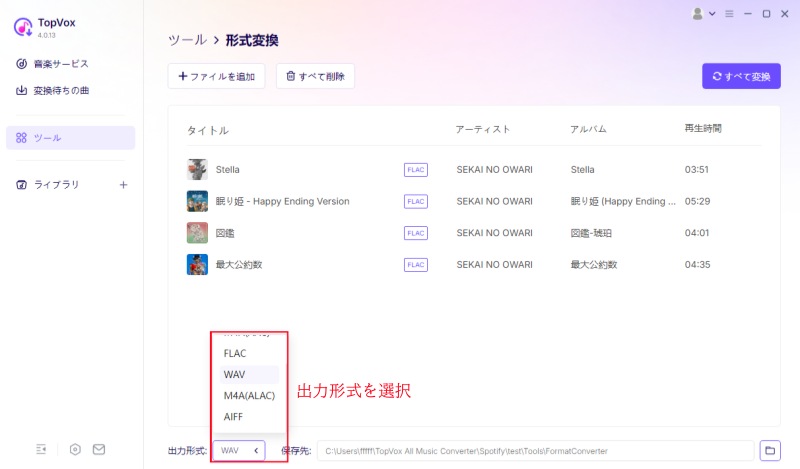Click the duration 05:29
Image resolution: width=800 pixels, height=469 pixels.
697,201
